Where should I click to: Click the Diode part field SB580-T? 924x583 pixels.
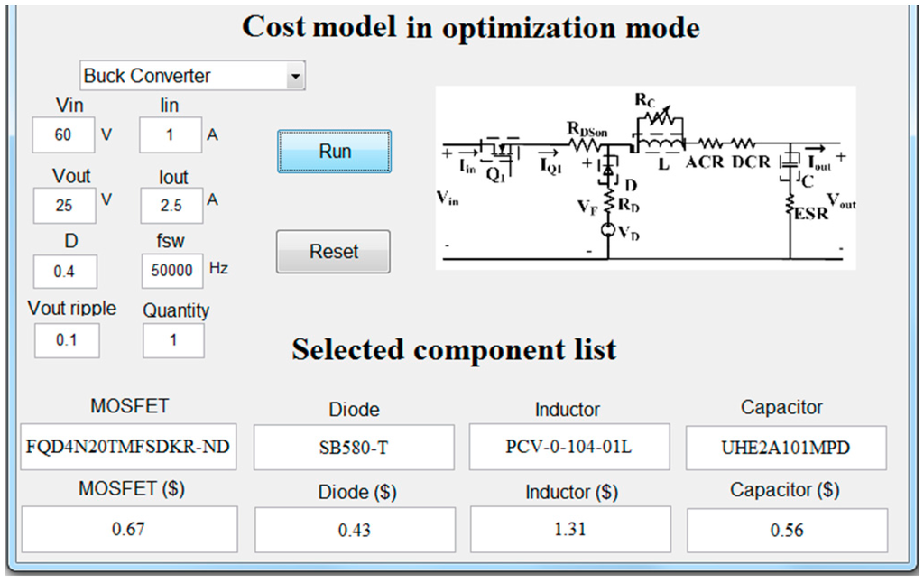click(354, 448)
